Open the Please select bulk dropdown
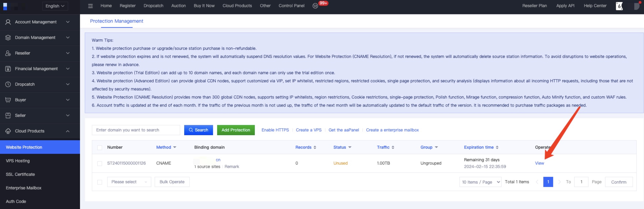Image resolution: width=644 pixels, height=209 pixels. pyautogui.click(x=129, y=182)
